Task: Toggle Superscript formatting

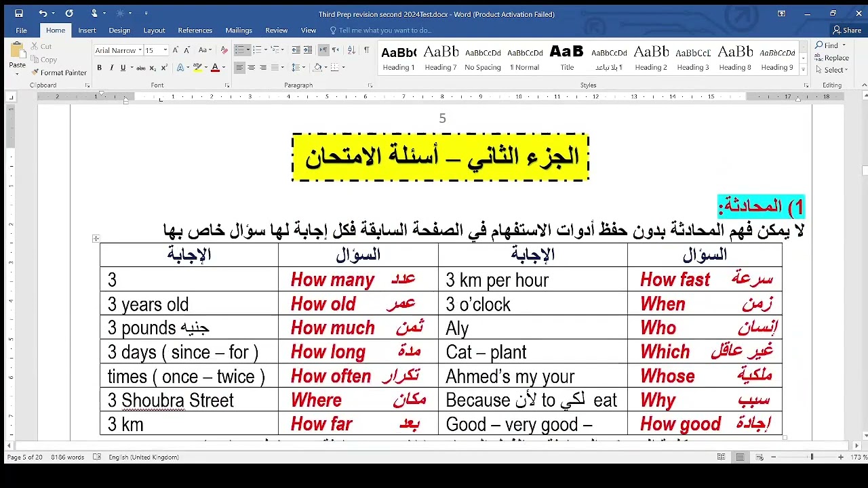Action: point(165,68)
